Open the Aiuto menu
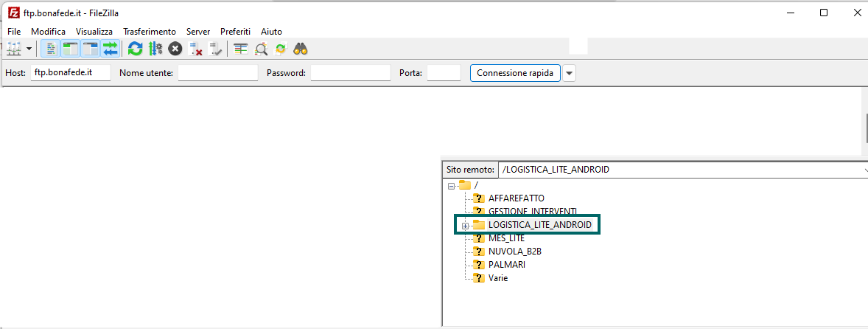Image resolution: width=868 pixels, height=329 pixels. coord(271,32)
